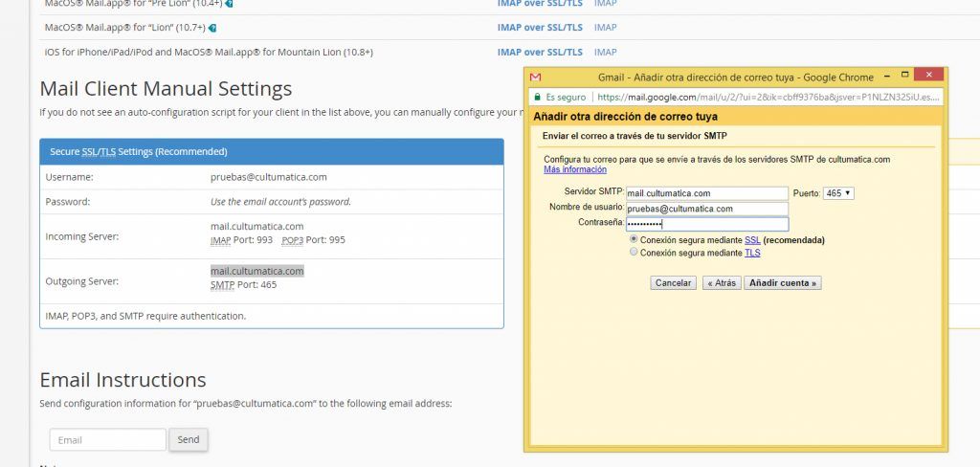Viewport: 980px width, 467px height.
Task: Click the Servidor SMTP input field
Action: [707, 194]
